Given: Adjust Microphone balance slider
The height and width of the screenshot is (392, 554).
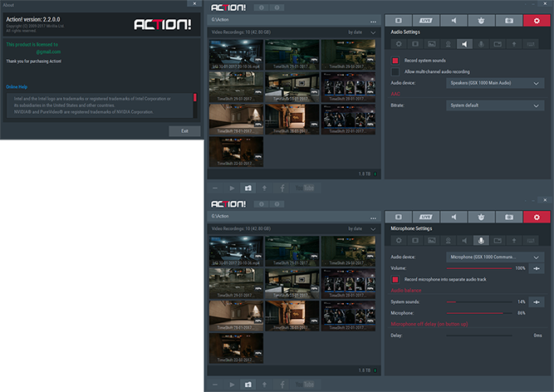Looking at the screenshot, I should point(479,313).
